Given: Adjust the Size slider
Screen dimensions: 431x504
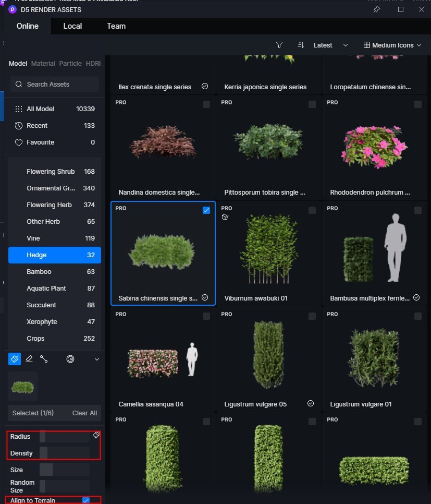Looking at the screenshot, I should [65, 470].
